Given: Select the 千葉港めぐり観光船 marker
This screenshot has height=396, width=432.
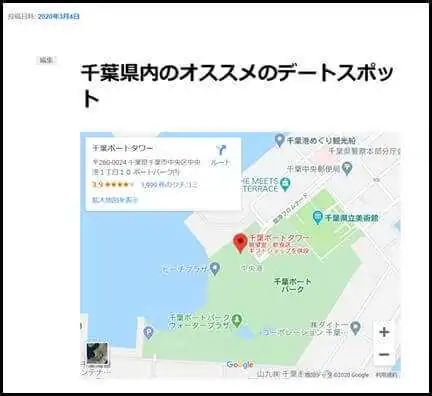Looking at the screenshot, I should (279, 140).
